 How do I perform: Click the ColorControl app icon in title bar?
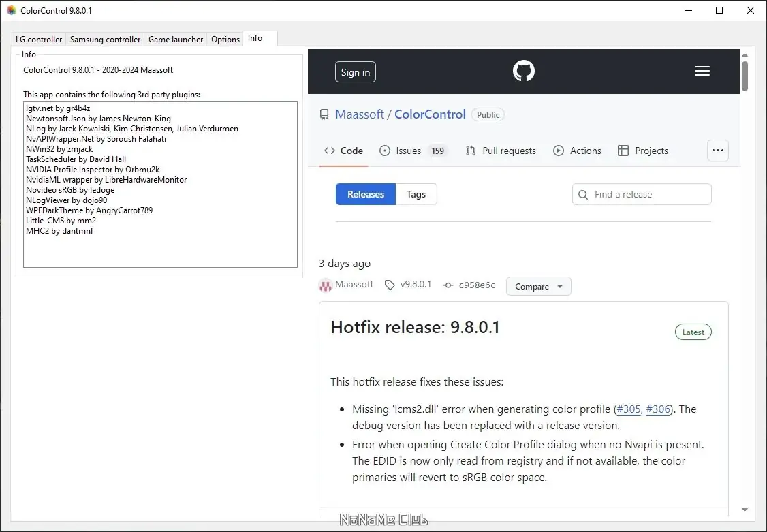point(11,10)
